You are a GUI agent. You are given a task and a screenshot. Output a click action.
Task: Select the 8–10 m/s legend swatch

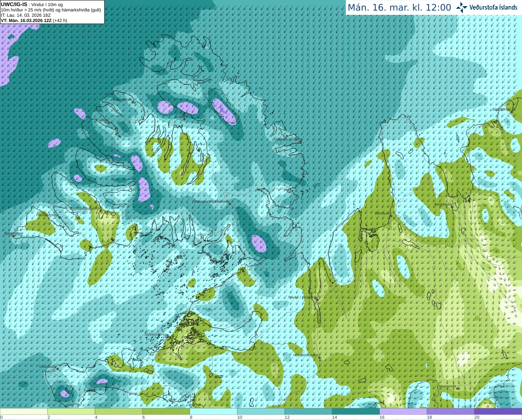tap(213, 411)
